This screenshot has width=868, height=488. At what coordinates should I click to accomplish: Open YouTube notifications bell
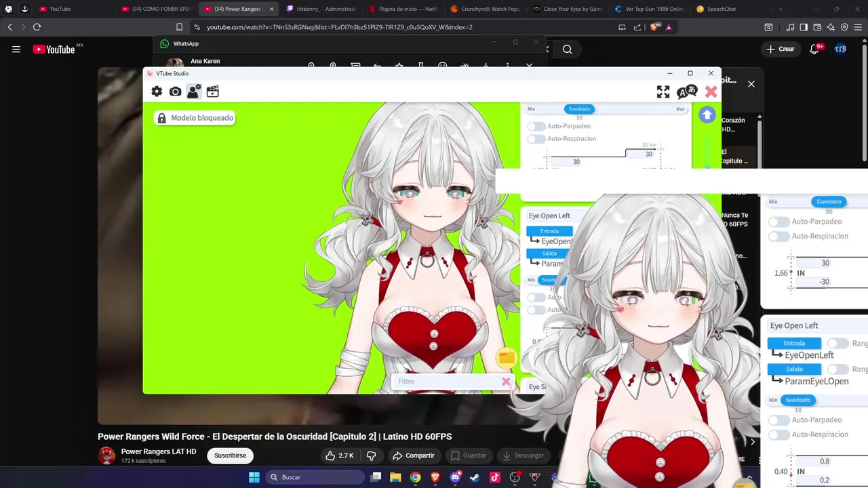pyautogui.click(x=815, y=49)
